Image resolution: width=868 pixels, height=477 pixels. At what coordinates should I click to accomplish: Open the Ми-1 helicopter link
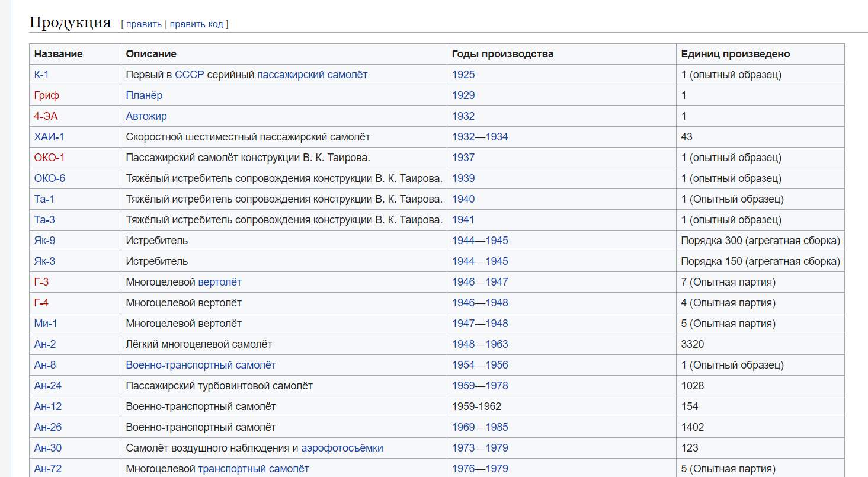click(x=46, y=324)
